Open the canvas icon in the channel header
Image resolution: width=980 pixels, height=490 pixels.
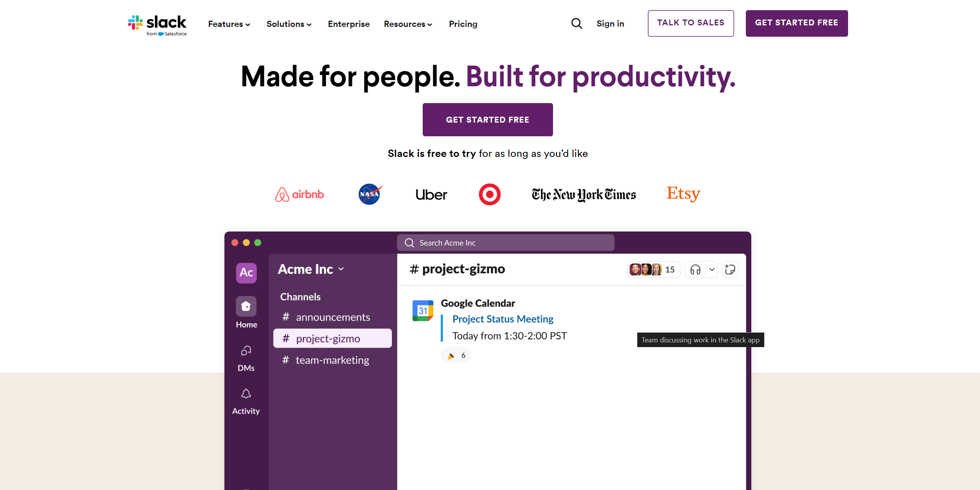pos(730,269)
